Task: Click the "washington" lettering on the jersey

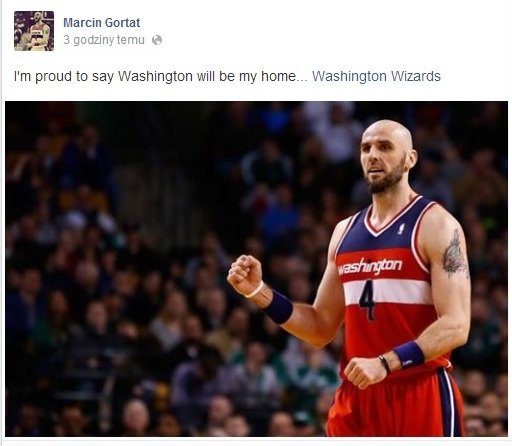Action: point(369,266)
